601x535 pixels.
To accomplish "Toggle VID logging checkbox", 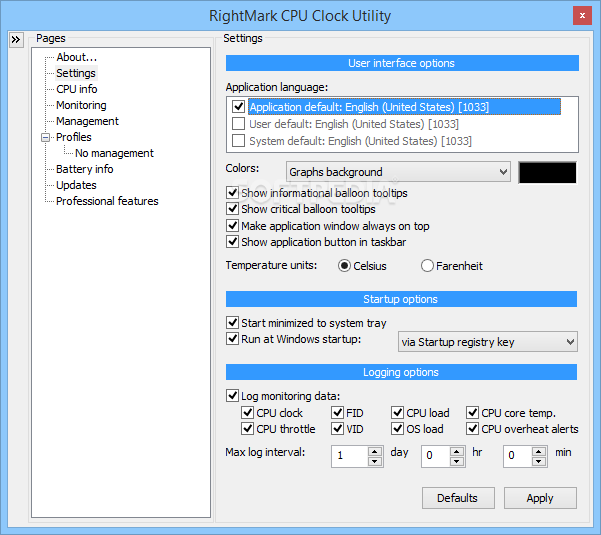I will [337, 428].
